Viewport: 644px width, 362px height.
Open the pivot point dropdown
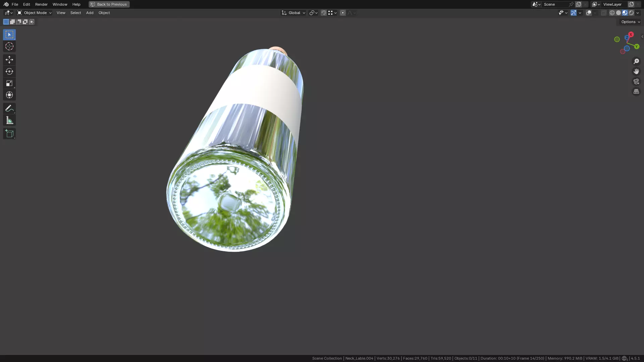tap(314, 13)
